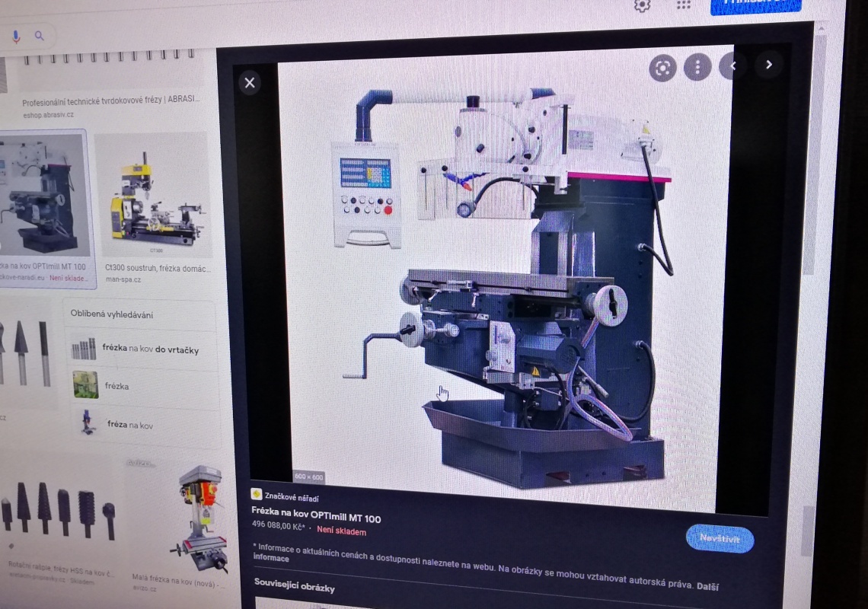
Task: Click the Další informace link
Action: [707, 585]
